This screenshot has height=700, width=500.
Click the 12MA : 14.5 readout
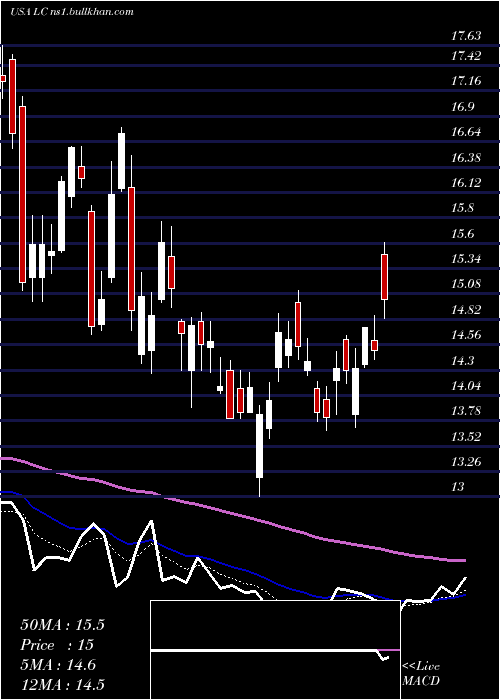click(x=62, y=684)
